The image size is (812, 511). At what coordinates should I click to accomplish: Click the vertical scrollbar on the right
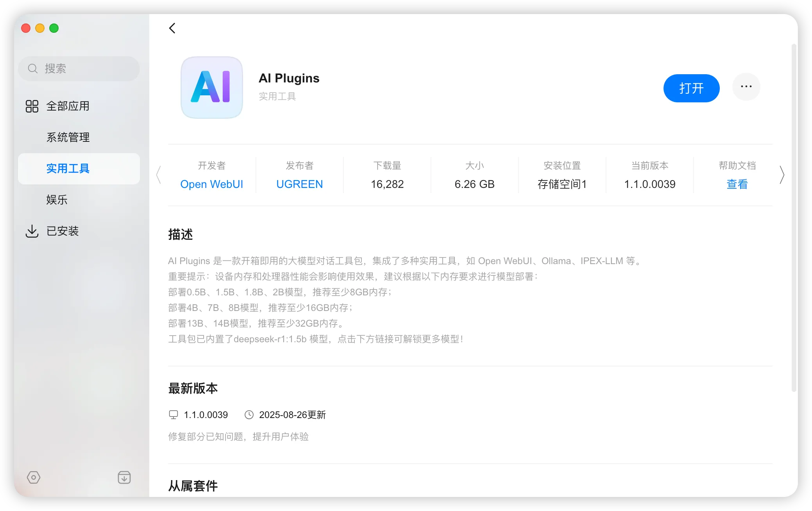(x=794, y=218)
